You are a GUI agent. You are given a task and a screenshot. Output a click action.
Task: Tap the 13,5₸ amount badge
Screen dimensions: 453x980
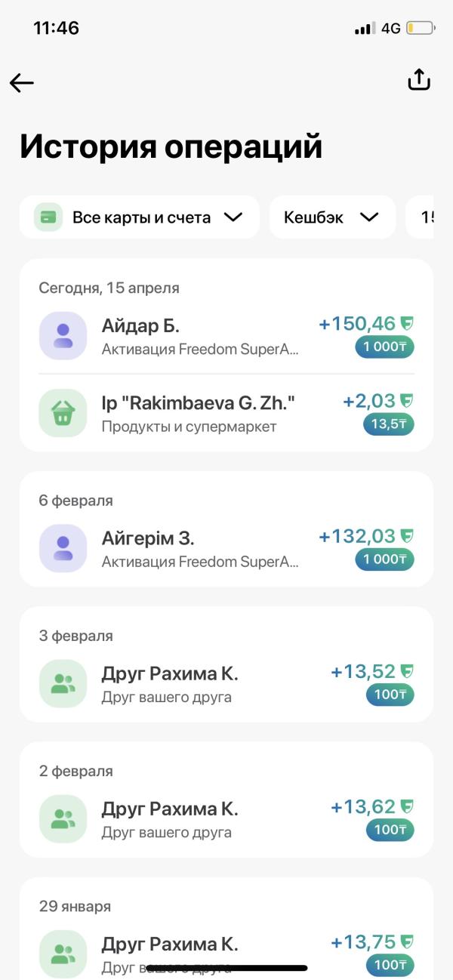tap(389, 424)
